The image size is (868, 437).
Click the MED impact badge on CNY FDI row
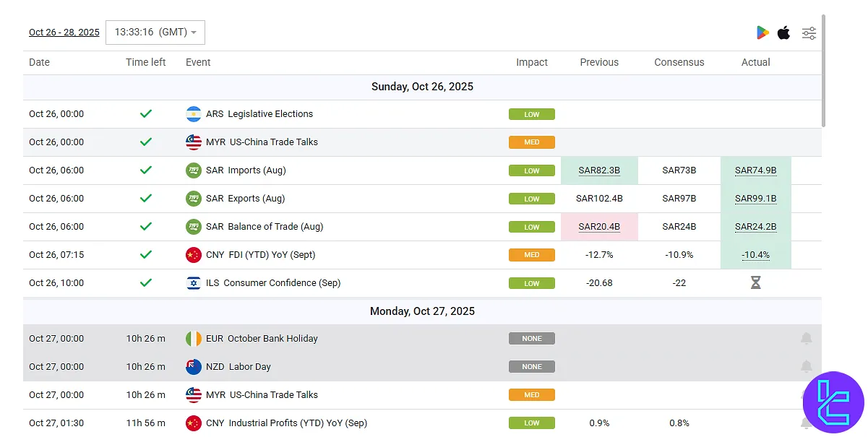[532, 255]
